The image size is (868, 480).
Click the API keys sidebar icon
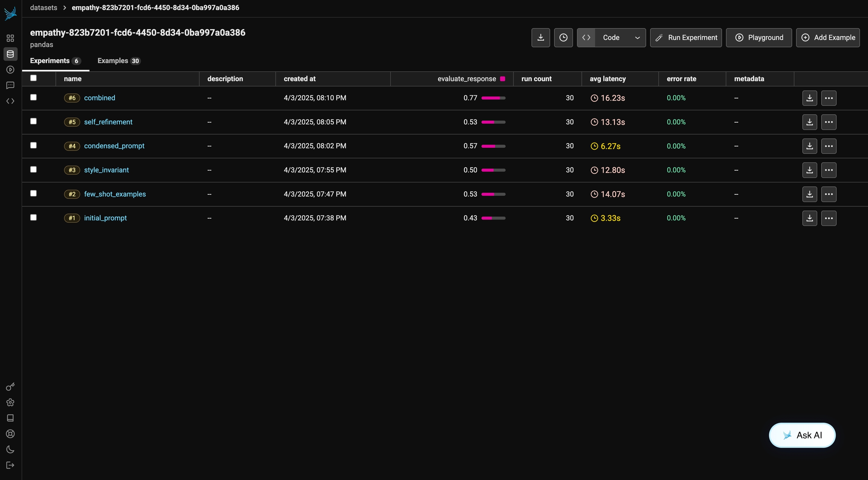point(10,387)
